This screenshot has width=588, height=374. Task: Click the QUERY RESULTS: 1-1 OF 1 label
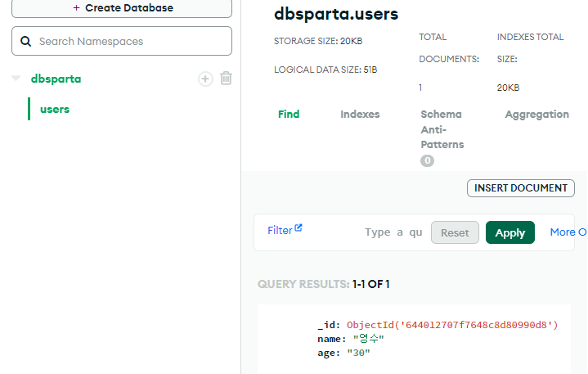pyautogui.click(x=324, y=284)
